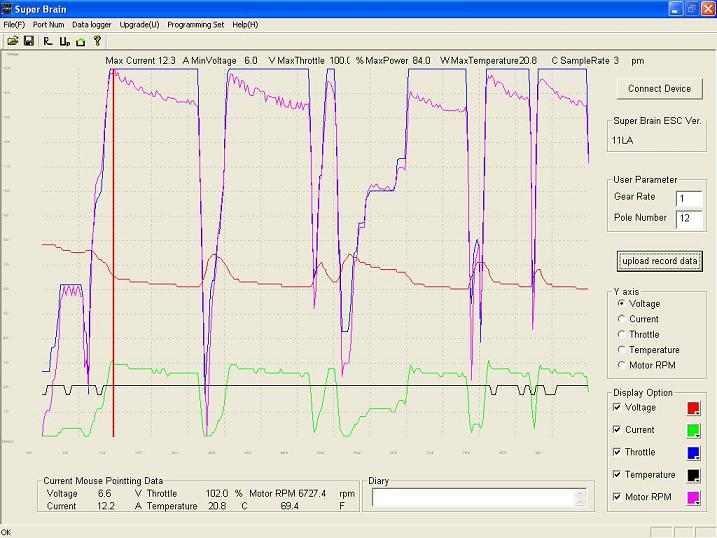Viewport: 717px width, 538px height.
Task: Click the green home/upload toolbar icon
Action: pos(80,42)
